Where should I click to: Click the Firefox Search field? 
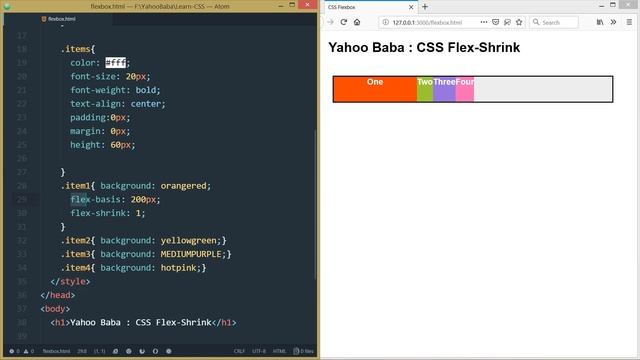tap(554, 22)
